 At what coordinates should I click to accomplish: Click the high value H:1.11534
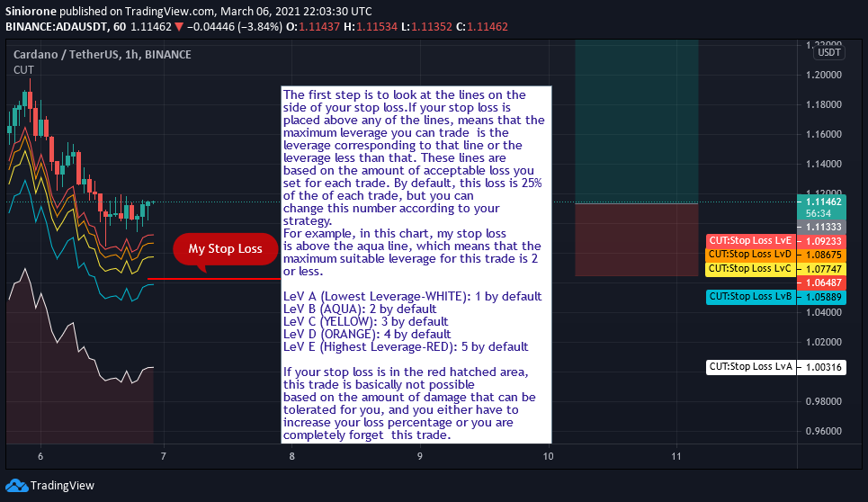coord(371,27)
